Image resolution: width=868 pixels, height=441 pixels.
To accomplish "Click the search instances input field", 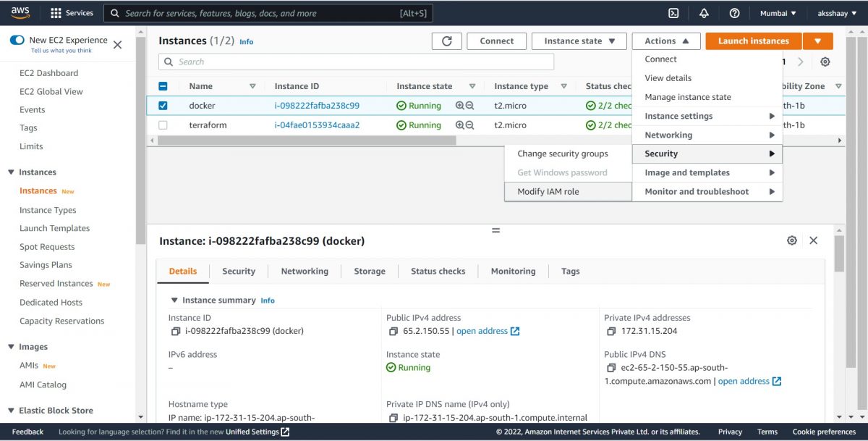I will pyautogui.click(x=356, y=62).
